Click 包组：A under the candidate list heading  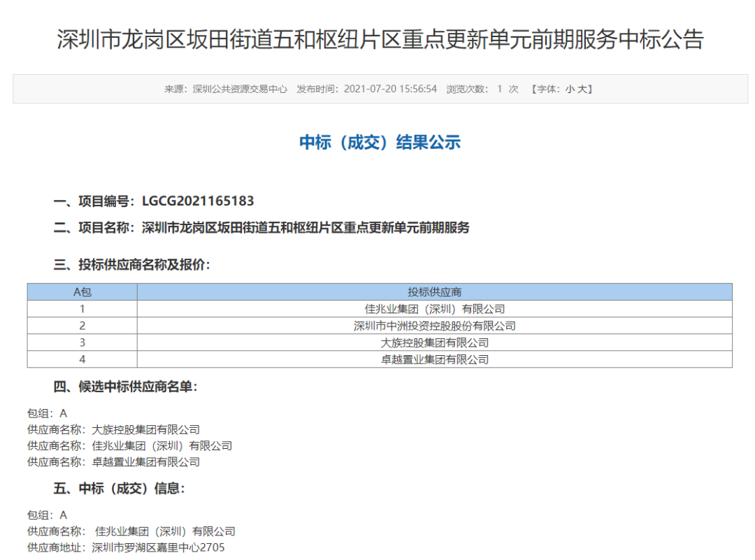point(48,413)
